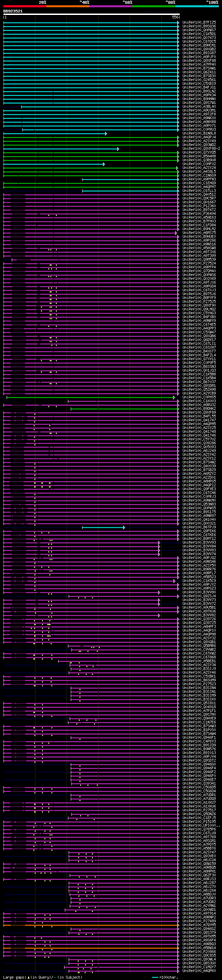Click the UniRef100_B7SB30 label
Viewport: 222px width, 980px height.
199,76
